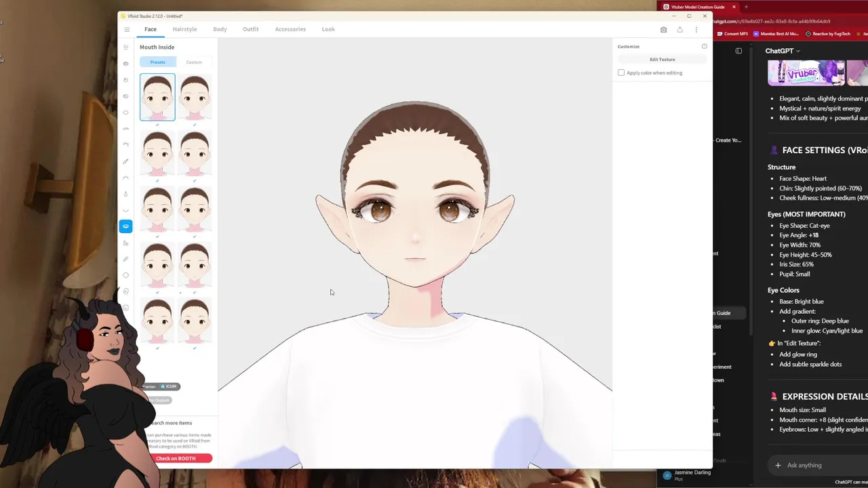Select the face set icon atop face sidebar
The height and width of the screenshot is (488, 868).
coord(125,47)
